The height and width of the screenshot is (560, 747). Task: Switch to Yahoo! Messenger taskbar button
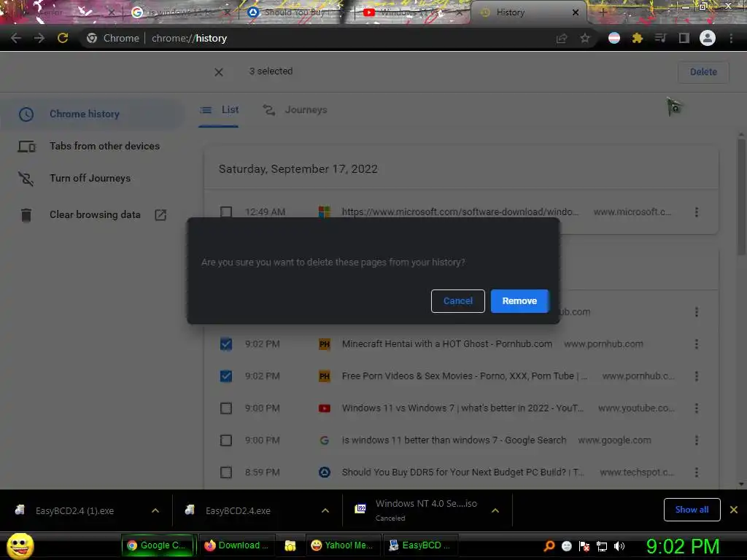[342, 545]
